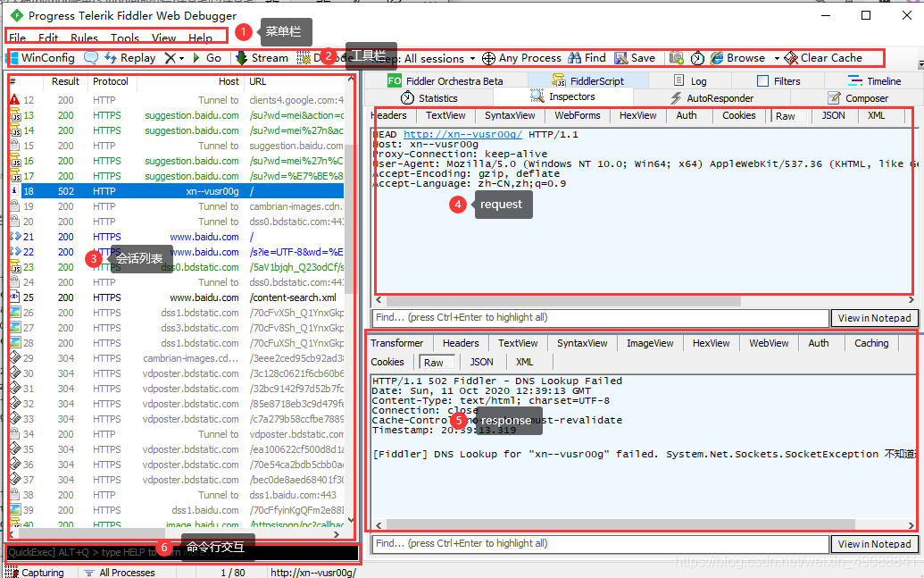
Task: Open the View menu
Action: [x=164, y=38]
